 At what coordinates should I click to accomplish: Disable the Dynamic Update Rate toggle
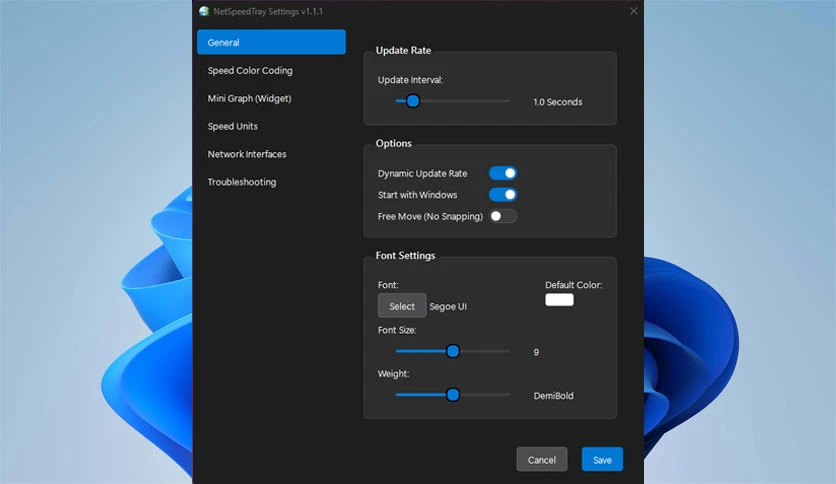[x=503, y=173]
